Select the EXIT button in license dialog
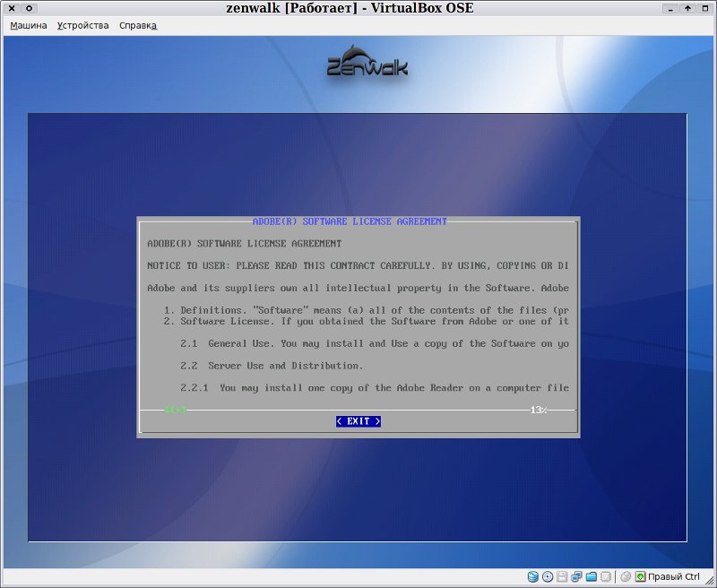The height and width of the screenshot is (588, 717). point(358,421)
